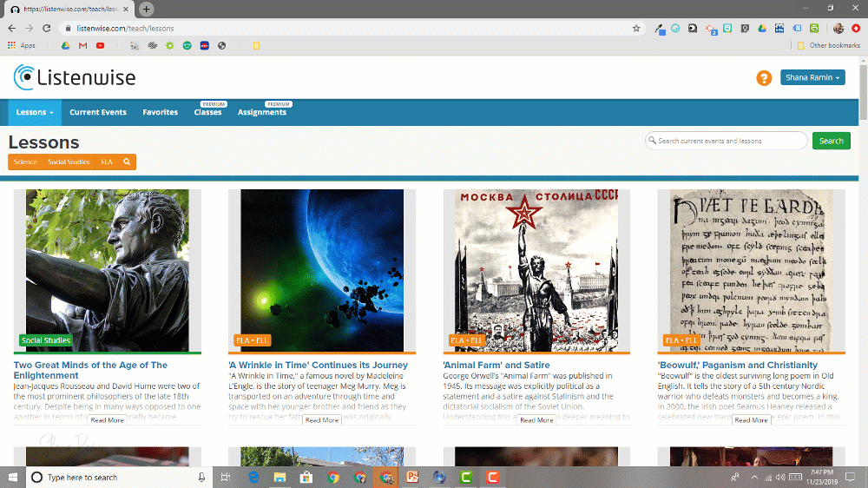Filter lessons by Social Studies
868x488 pixels.
tap(69, 162)
